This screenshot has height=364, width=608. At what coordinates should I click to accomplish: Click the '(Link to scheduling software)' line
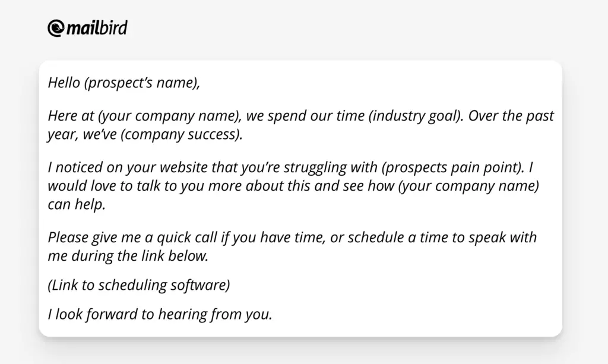139,285
